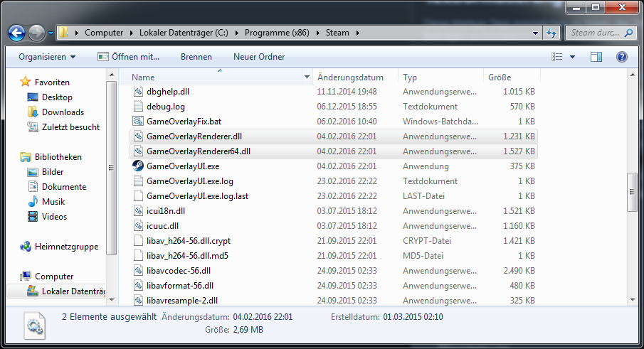Select debug.log file icon
The image size is (644, 349).
coord(138,107)
